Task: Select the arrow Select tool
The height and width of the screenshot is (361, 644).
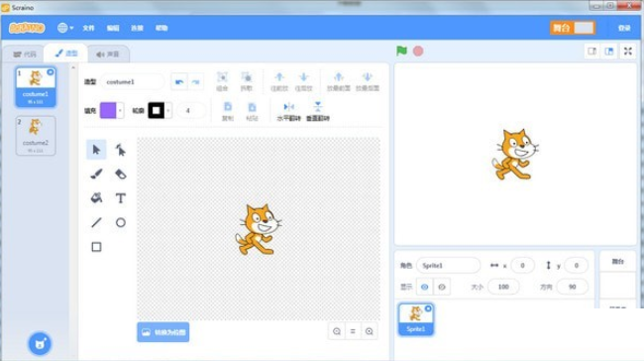Action: (x=96, y=150)
